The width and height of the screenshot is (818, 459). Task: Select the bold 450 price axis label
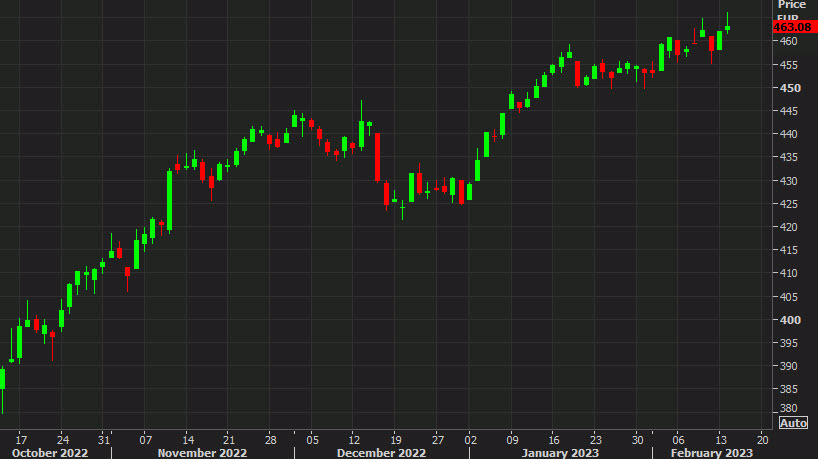(790, 88)
